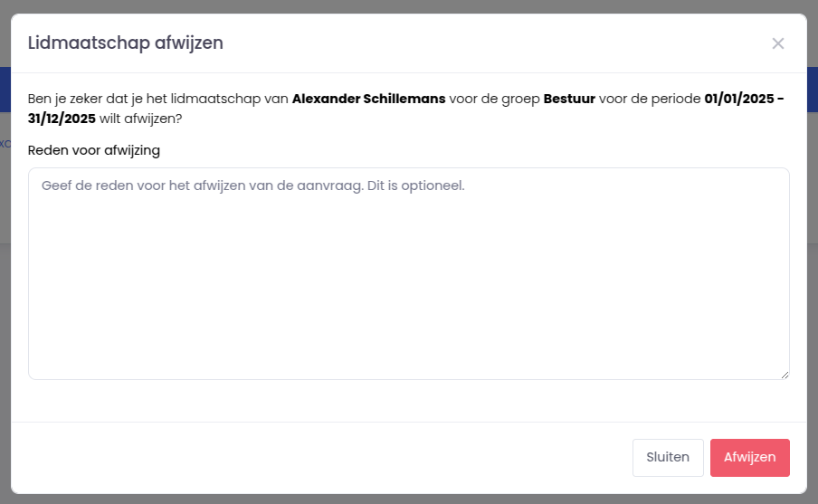Close the Lidmaatschap afwijzen dialog with X
818x504 pixels.
(x=778, y=43)
